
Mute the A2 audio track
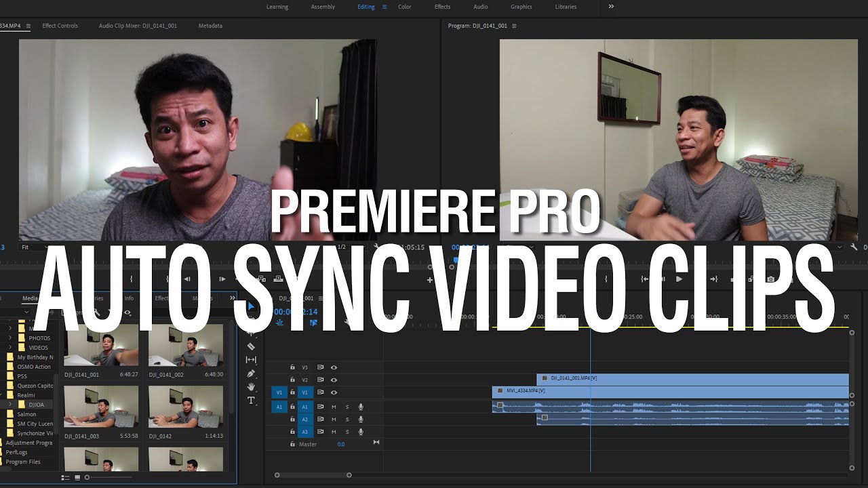pyautogui.click(x=334, y=420)
